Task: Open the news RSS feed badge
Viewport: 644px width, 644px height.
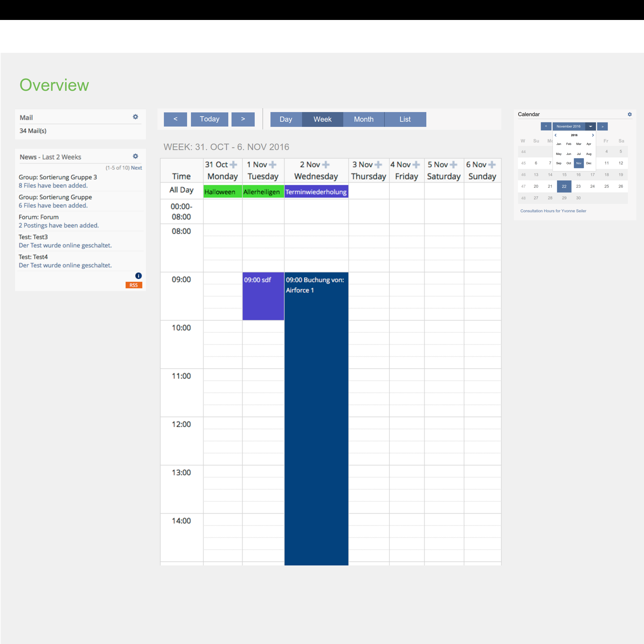Action: coord(134,285)
